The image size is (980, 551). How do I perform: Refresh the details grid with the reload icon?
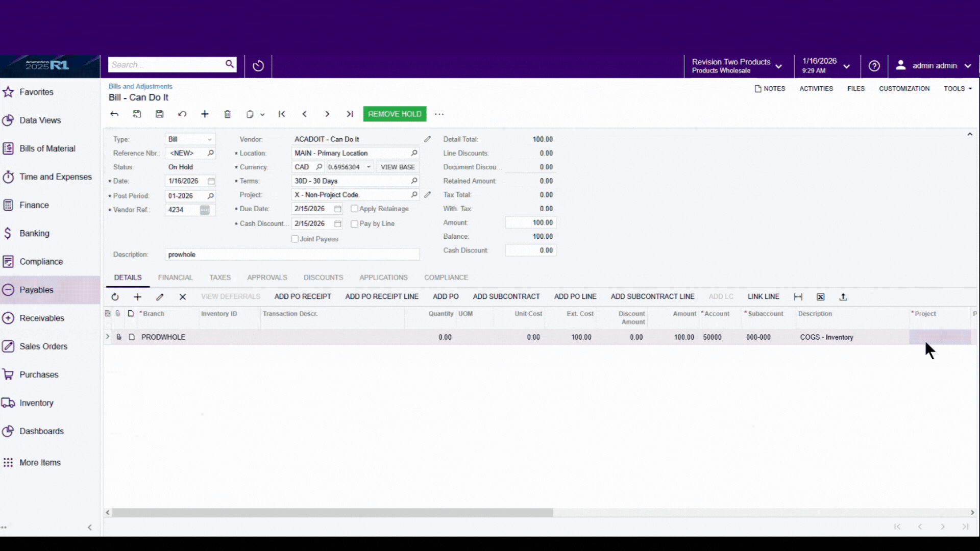click(x=115, y=296)
